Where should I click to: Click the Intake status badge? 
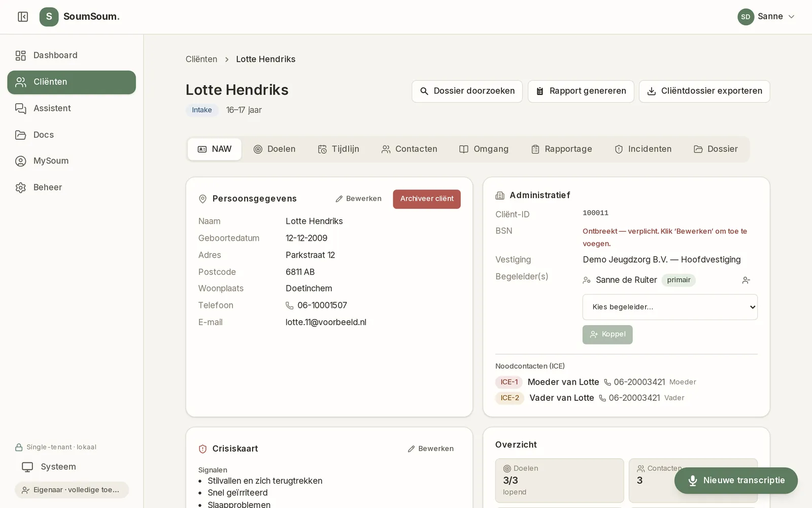pos(202,110)
